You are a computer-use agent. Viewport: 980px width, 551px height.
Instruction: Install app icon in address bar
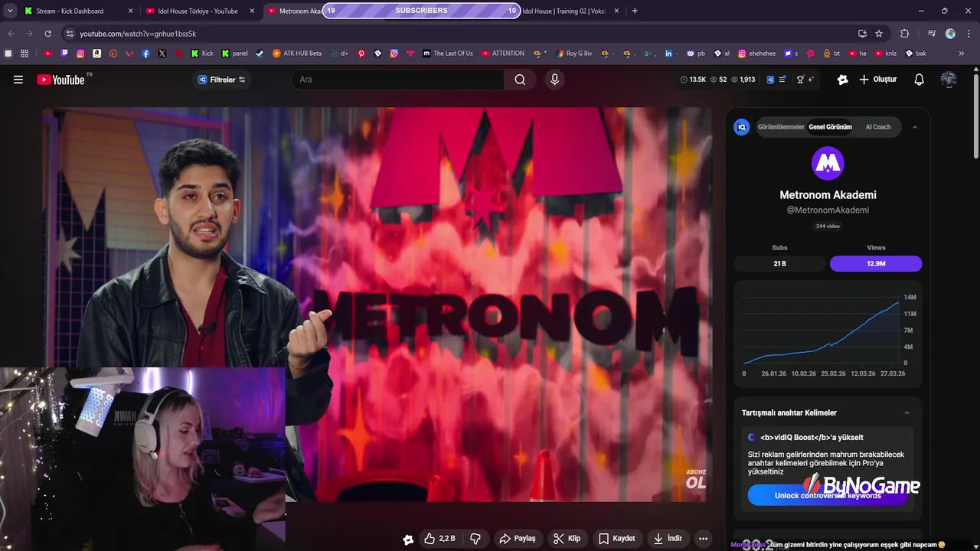tap(862, 34)
